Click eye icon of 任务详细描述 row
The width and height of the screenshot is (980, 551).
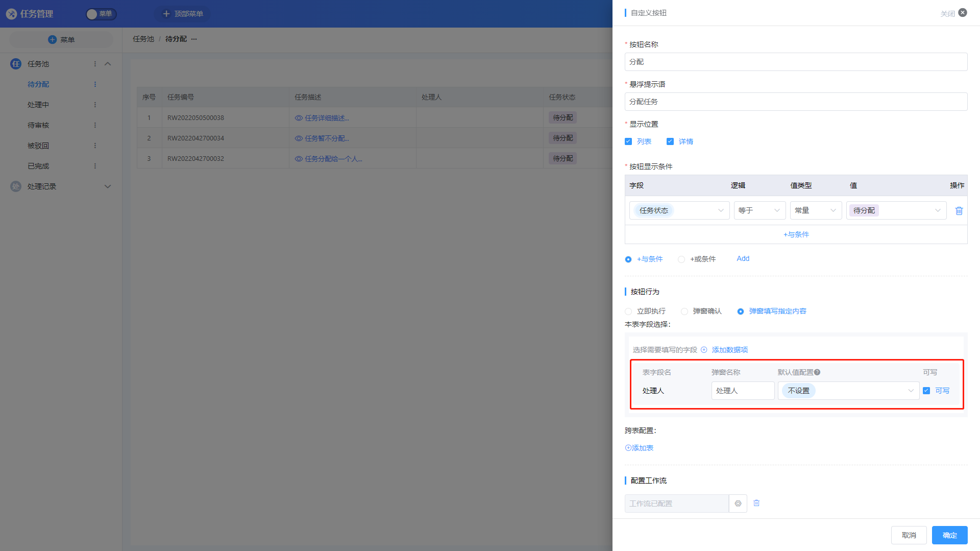pos(299,118)
